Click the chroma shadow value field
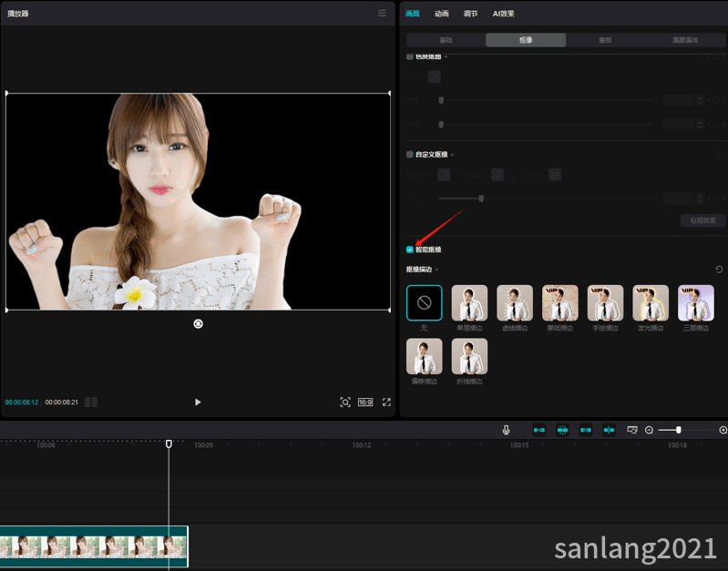The width and height of the screenshot is (728, 571). point(679,125)
